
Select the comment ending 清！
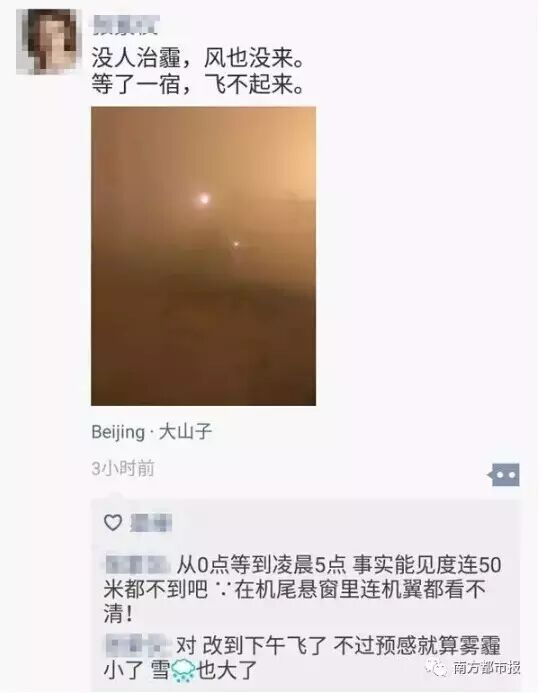pyautogui.click(x=118, y=613)
